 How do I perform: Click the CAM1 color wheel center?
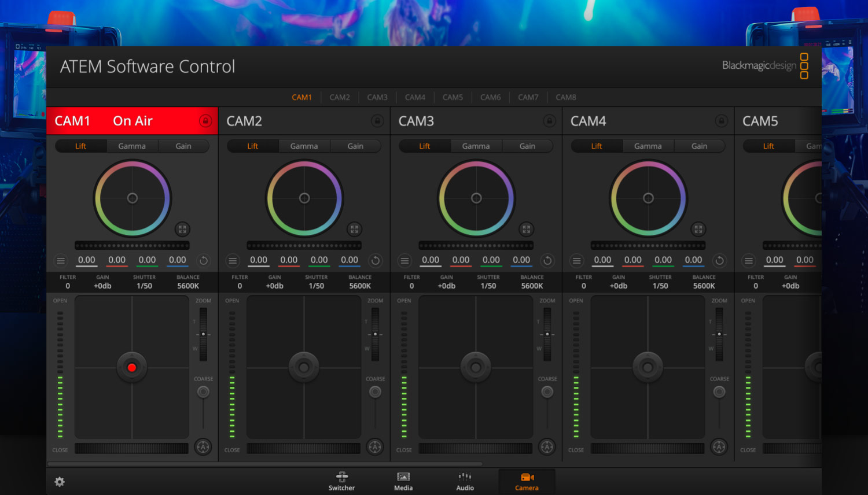tap(133, 198)
